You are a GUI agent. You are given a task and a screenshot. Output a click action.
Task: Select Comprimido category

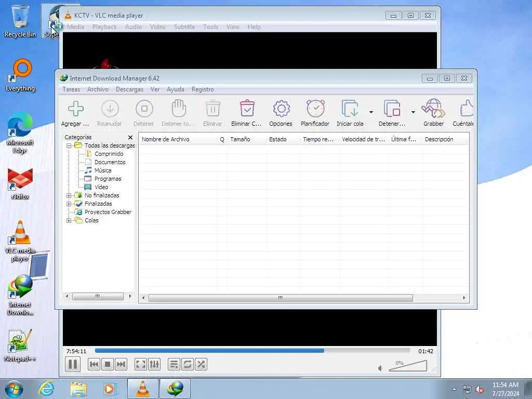point(109,154)
